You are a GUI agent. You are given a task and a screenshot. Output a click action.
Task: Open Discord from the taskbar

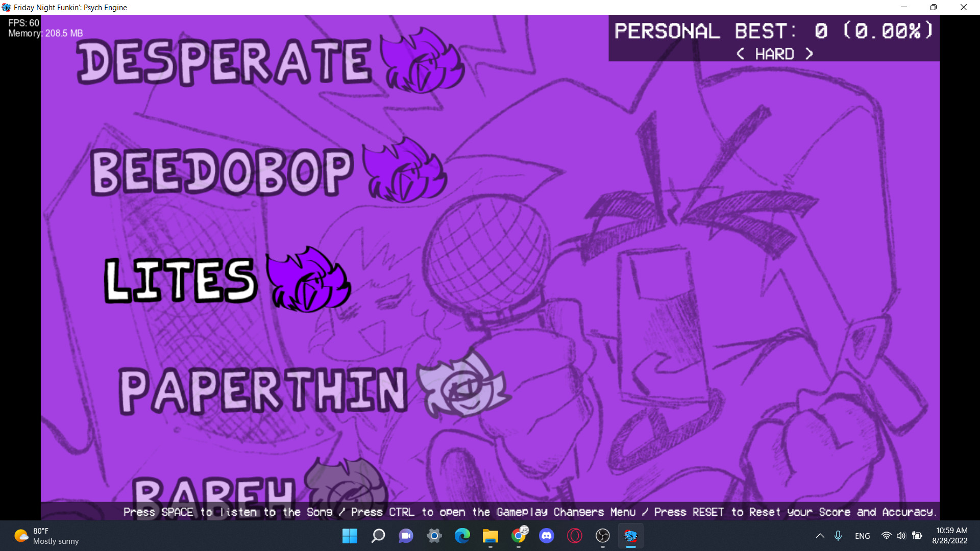[547, 536]
